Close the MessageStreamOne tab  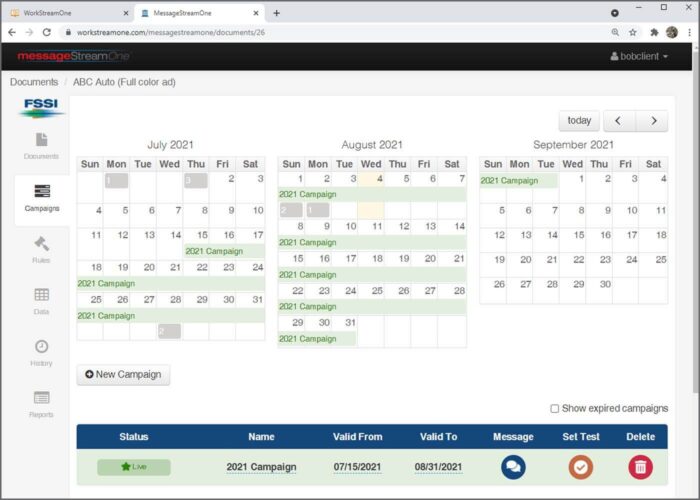click(256, 13)
